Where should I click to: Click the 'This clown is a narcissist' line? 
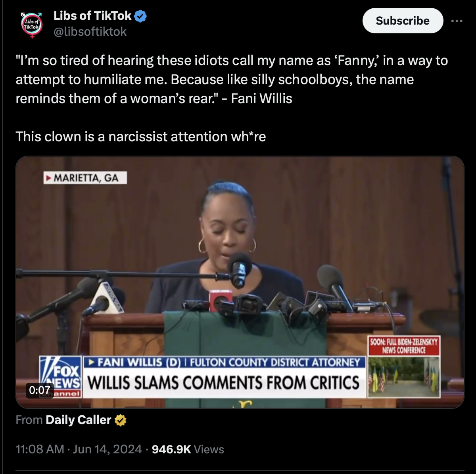point(141,137)
